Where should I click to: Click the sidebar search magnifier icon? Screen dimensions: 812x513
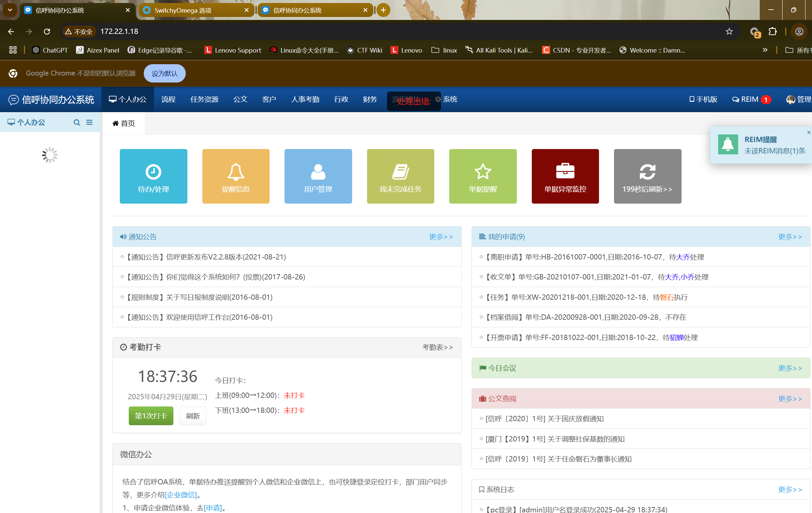click(x=77, y=122)
